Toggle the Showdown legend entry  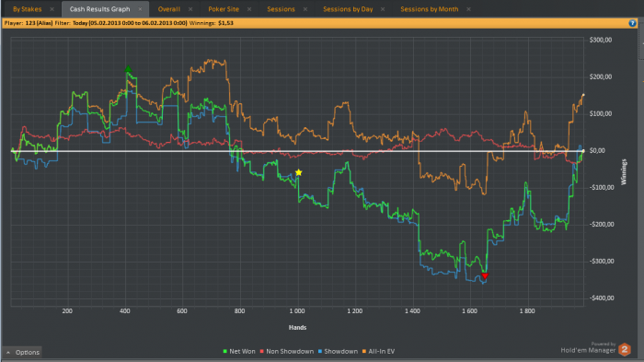(x=338, y=351)
